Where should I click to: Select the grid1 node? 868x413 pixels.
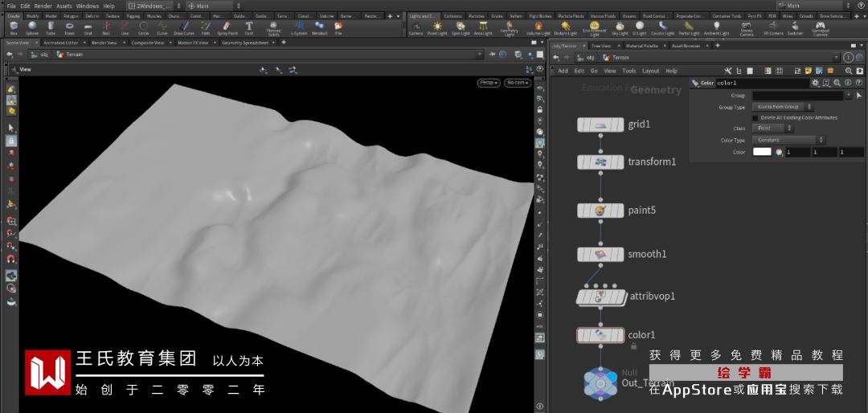click(x=600, y=125)
